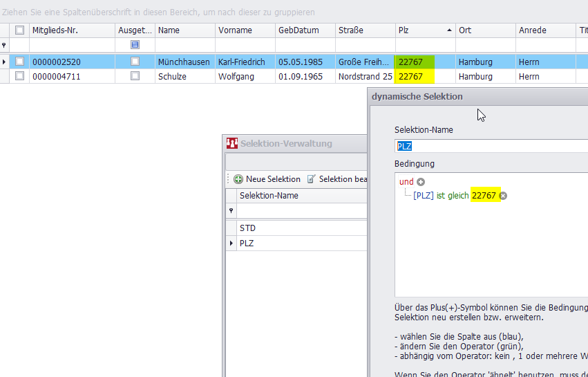Viewport: 588px width, 377px height.
Task: Check the row checkbox for member 0000002520
Action: coord(19,62)
